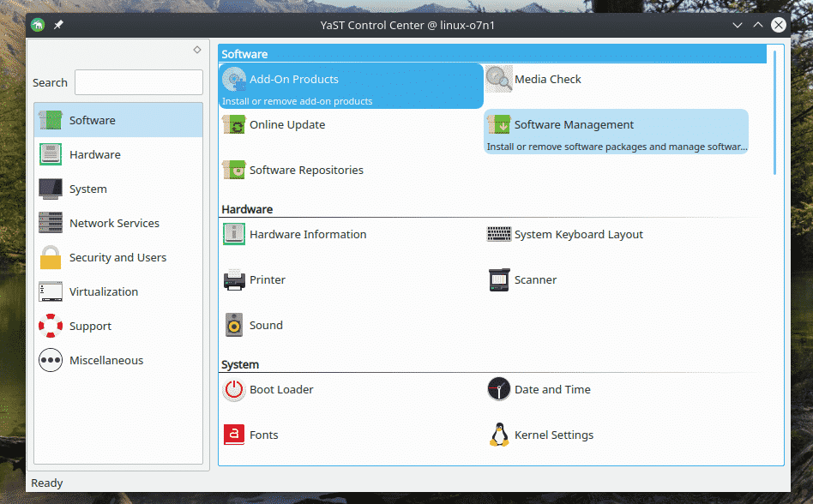Image resolution: width=813 pixels, height=504 pixels.
Task: Open Hardware Information icon
Action: click(234, 234)
